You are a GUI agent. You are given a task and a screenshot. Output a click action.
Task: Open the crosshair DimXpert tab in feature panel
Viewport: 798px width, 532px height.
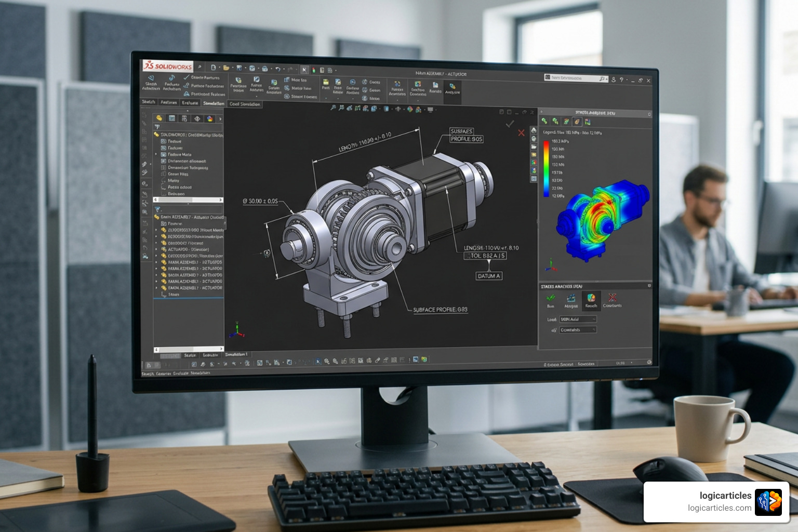197,118
